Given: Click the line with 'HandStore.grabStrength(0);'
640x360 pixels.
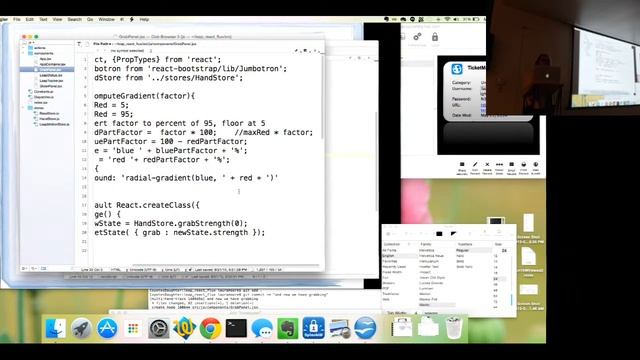Looking at the screenshot, I should click(x=171, y=223).
